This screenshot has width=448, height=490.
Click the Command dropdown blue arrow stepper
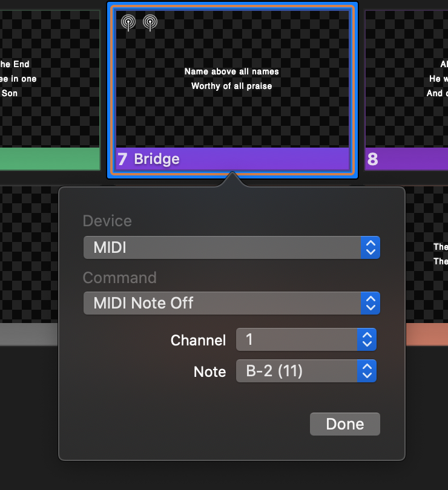coord(371,303)
